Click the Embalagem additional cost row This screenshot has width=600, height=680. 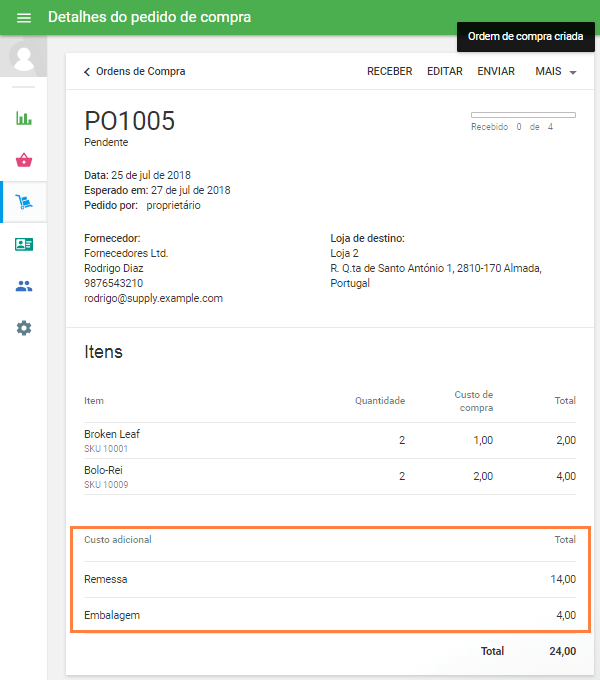click(x=330, y=615)
